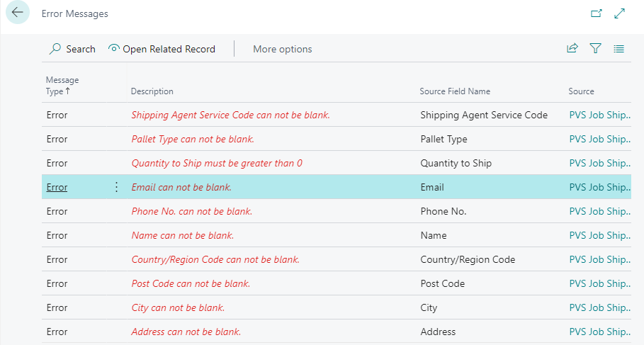This screenshot has height=345, width=644.
Task: Open the underlined Error link in Email row
Action: [x=57, y=187]
